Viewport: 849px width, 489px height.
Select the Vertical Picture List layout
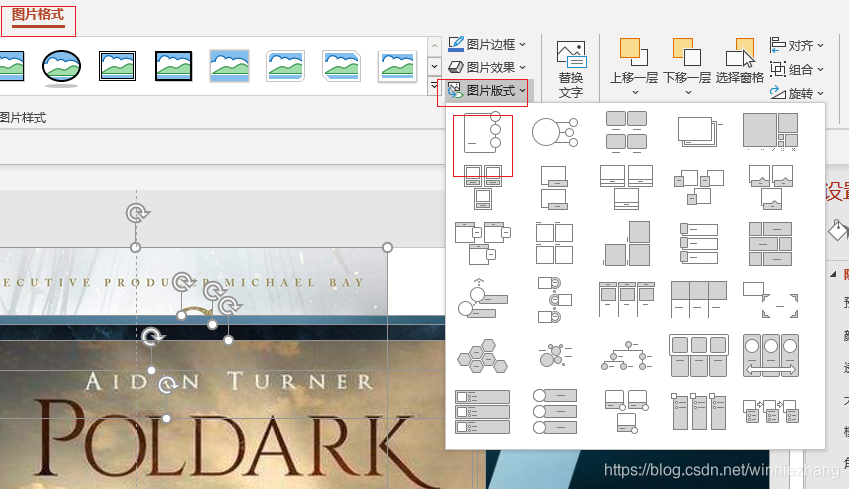(482, 412)
